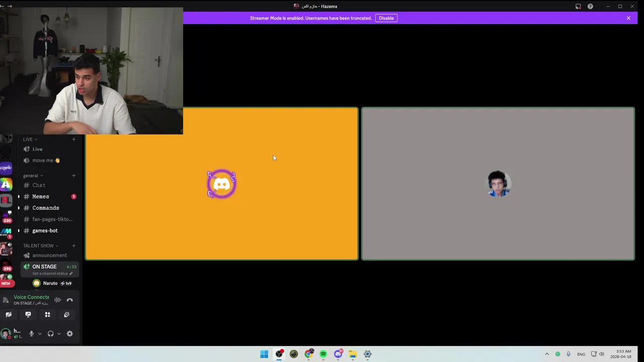Click the Discord logo avatar
The image size is (644, 362).
click(221, 184)
